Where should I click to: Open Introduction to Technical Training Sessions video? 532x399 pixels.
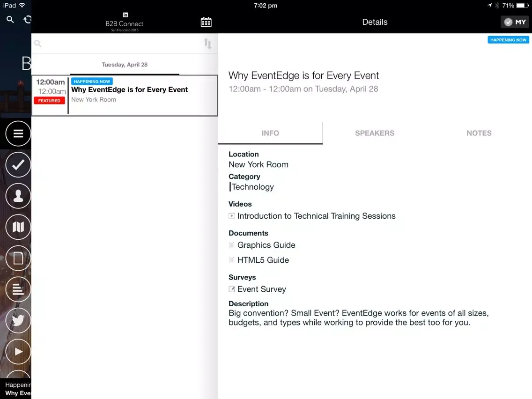point(316,216)
